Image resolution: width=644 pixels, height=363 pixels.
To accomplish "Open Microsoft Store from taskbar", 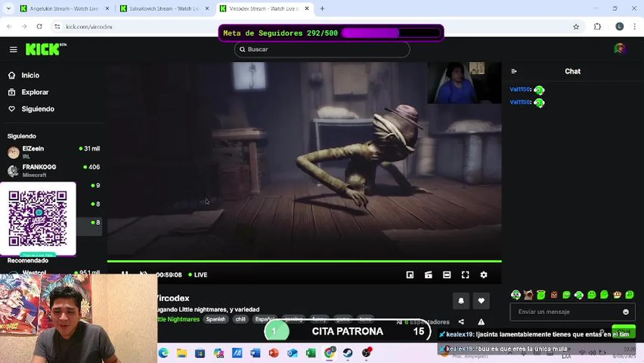I will point(200,353).
